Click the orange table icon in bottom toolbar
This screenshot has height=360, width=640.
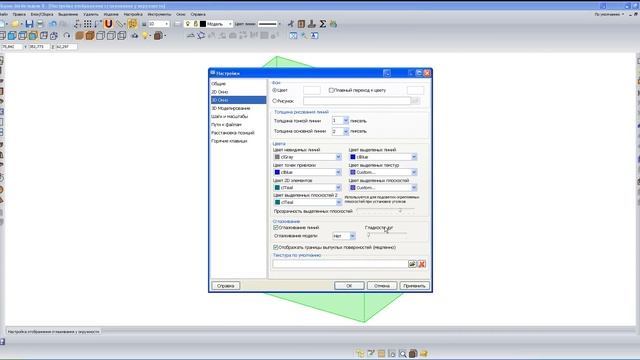tap(381, 353)
